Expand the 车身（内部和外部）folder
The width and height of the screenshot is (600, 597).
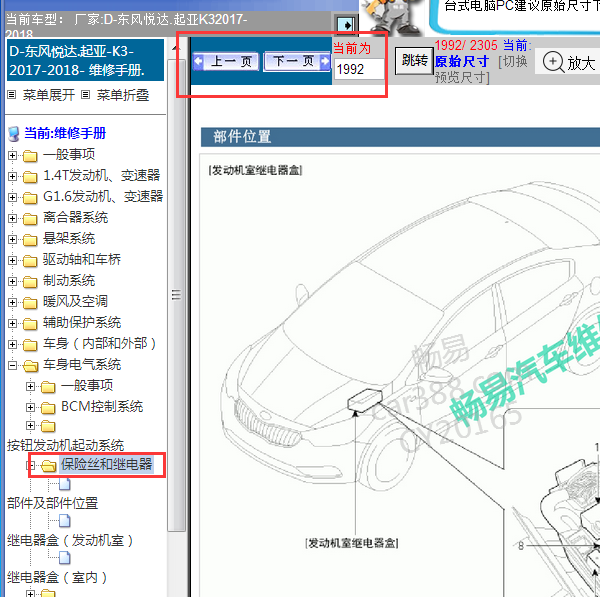coord(12,344)
